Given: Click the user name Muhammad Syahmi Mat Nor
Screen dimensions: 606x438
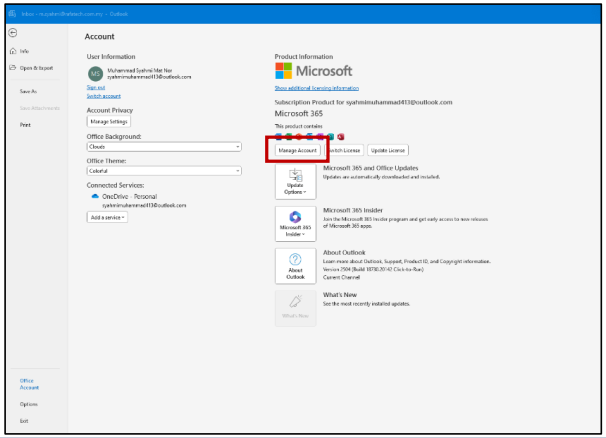Looking at the screenshot, I should tap(140, 70).
